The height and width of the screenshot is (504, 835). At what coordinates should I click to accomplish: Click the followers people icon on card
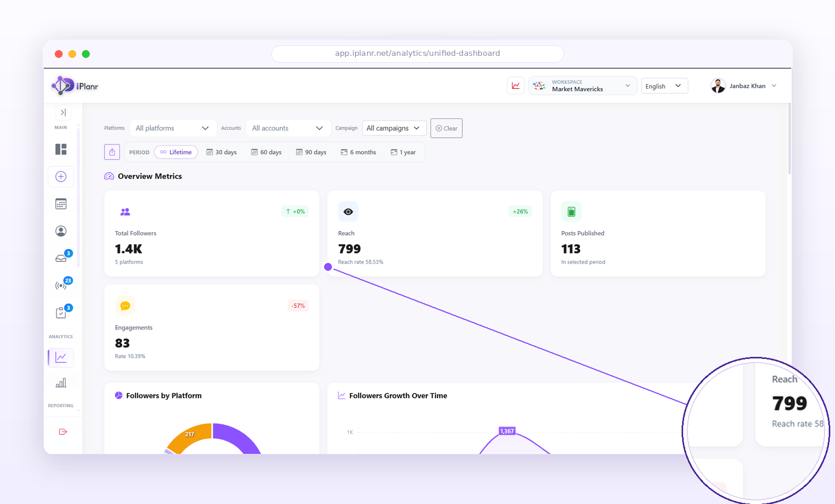[x=125, y=211]
